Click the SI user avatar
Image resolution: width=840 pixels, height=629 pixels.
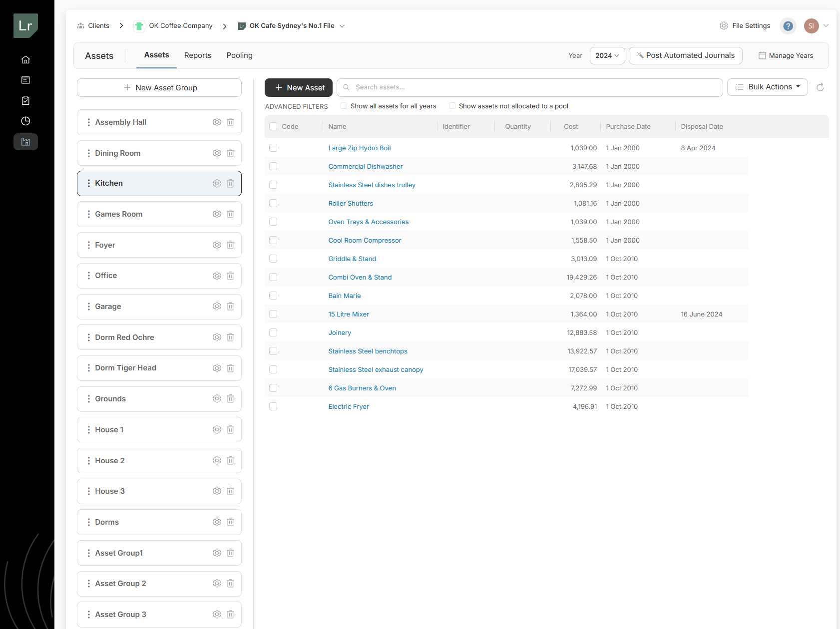click(x=811, y=26)
